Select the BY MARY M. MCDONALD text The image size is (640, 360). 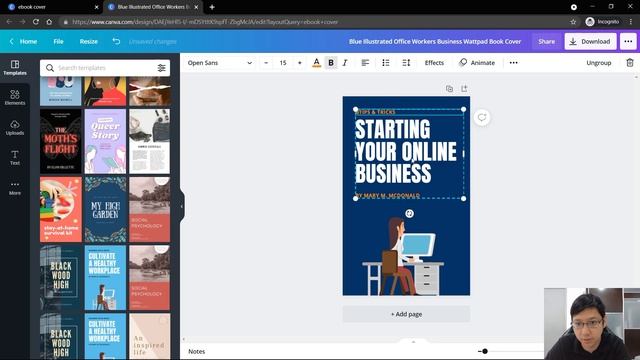click(388, 196)
